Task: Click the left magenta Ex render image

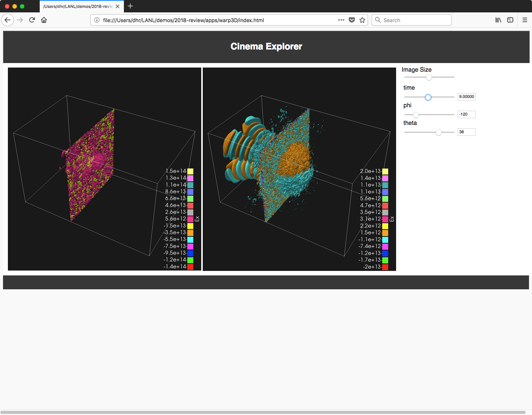Action: click(104, 169)
